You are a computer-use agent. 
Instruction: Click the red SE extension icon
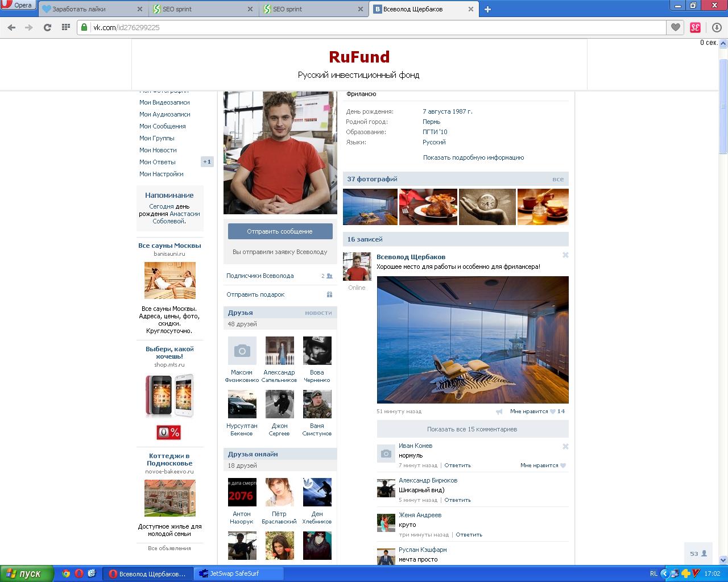click(x=695, y=27)
